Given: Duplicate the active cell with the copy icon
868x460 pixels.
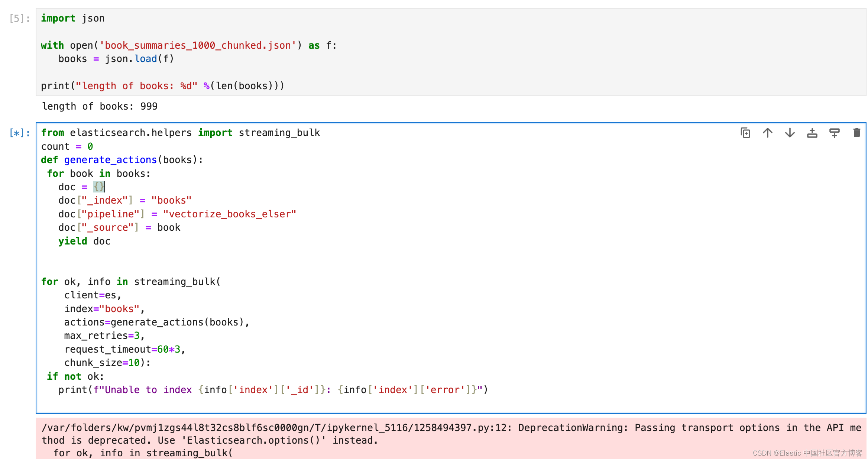Looking at the screenshot, I should click(745, 133).
